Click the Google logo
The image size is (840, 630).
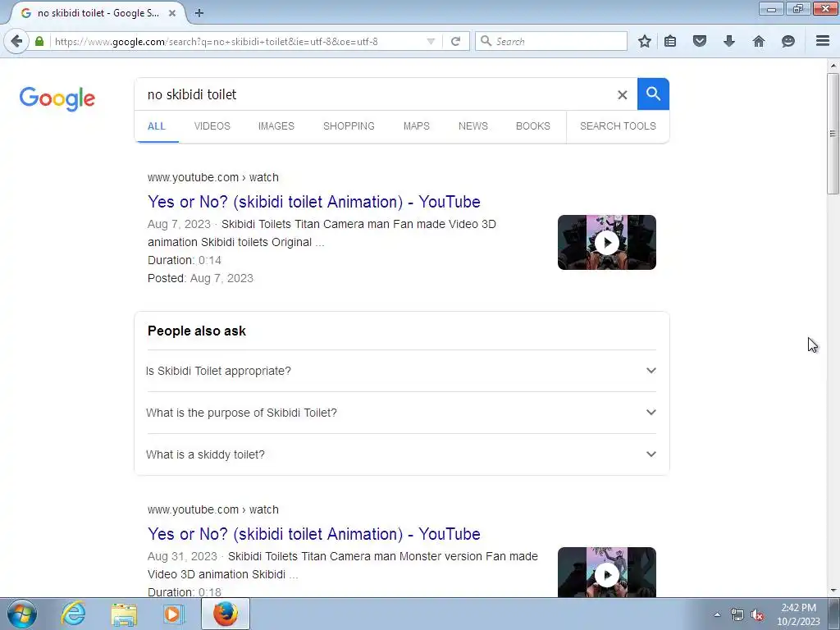pyautogui.click(x=57, y=98)
